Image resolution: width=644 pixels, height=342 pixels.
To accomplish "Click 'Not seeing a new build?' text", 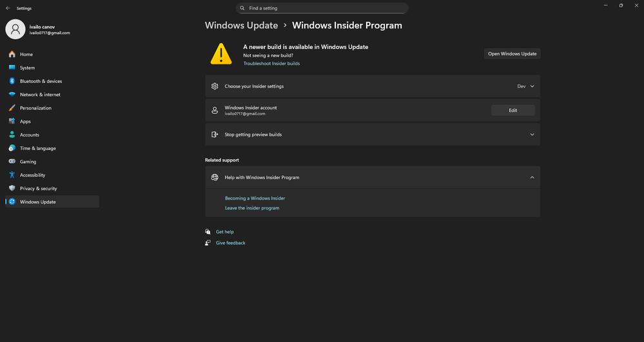I will click(268, 55).
